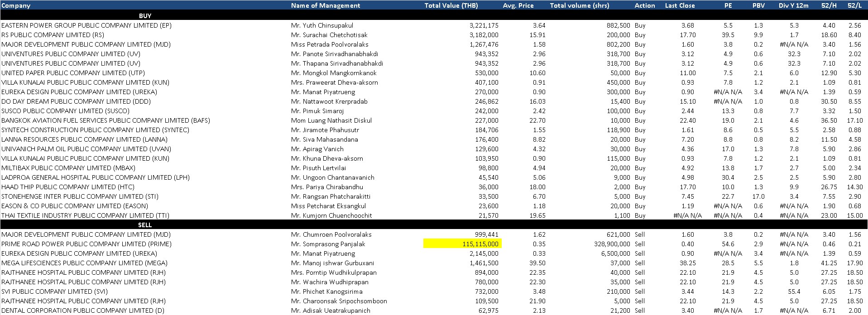Viewport: 868px width, 315px height.
Task: Select RS Public Company Limited (RS) cell
Action: [53, 35]
